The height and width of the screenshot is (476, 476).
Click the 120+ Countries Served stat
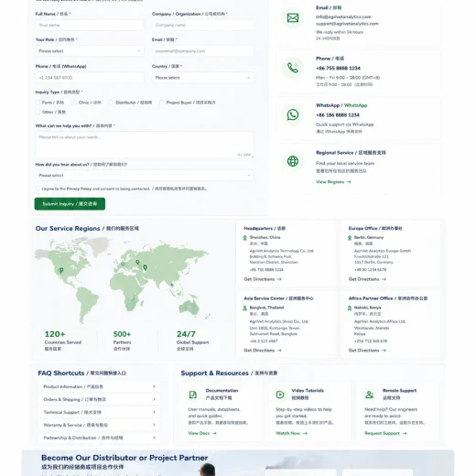(x=63, y=341)
